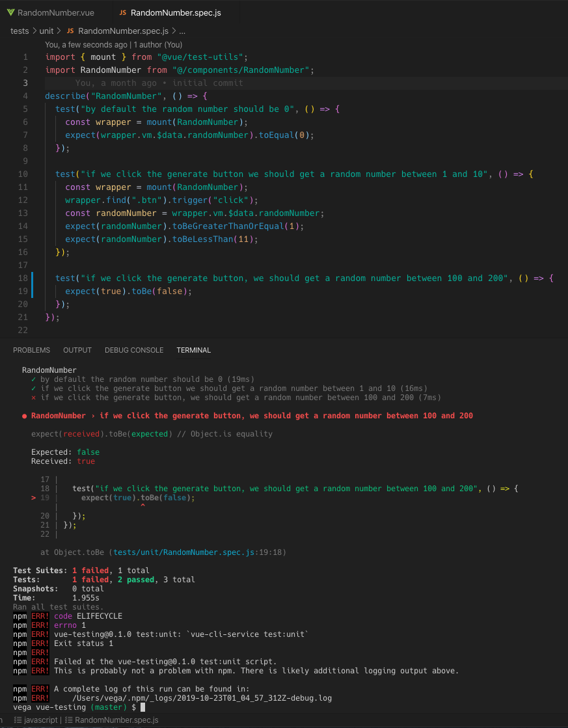Switch to the PROBLEMS panel tab
Screen dimensions: 568x728
pyautogui.click(x=31, y=350)
